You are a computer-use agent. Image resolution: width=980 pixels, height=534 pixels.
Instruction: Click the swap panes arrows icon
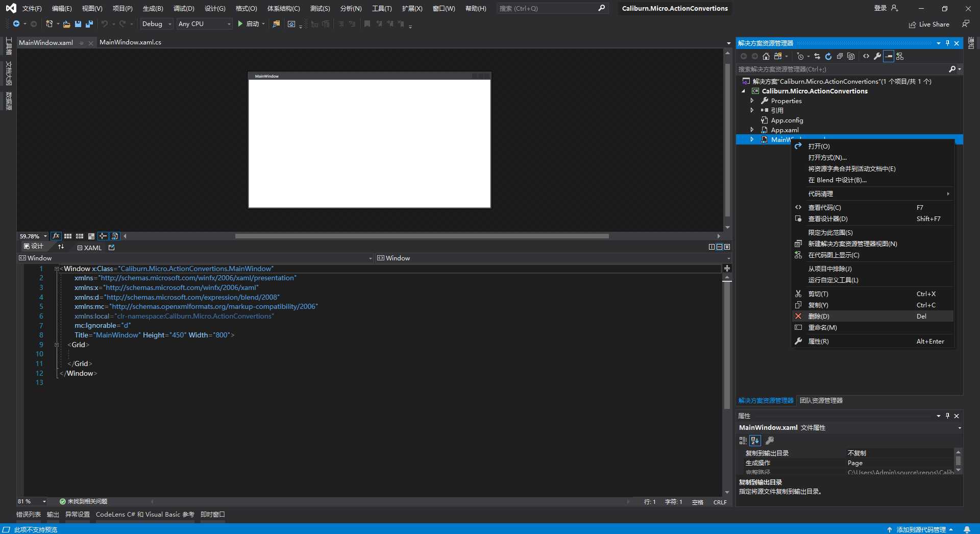[x=61, y=247]
